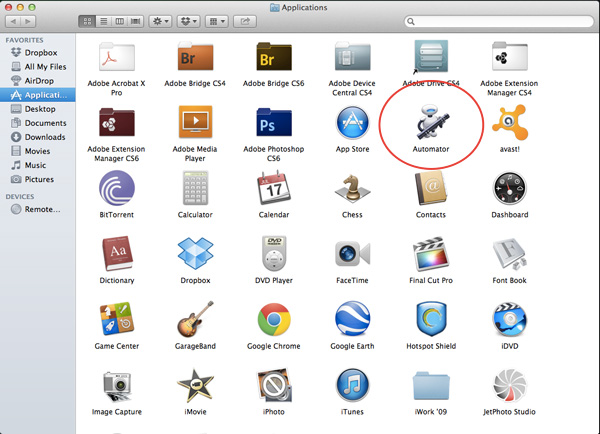The height and width of the screenshot is (434, 600).
Task: Select the iMovie star icon
Action: [195, 386]
